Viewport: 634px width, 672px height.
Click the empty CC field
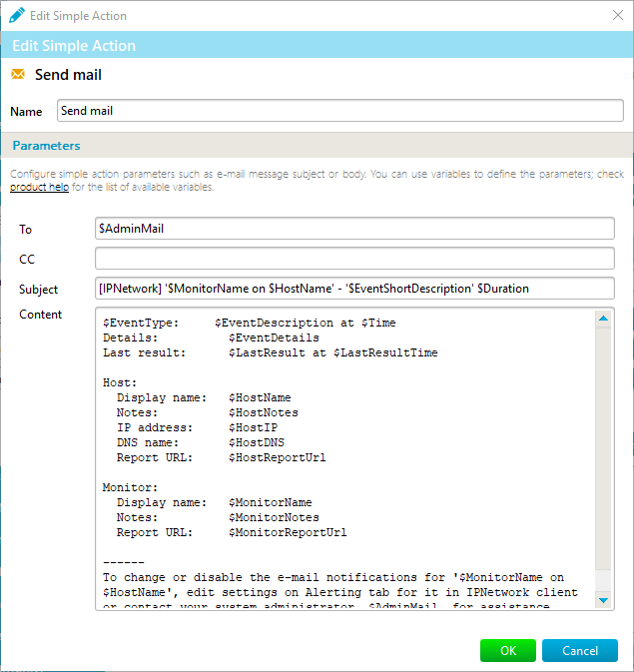pos(354,259)
